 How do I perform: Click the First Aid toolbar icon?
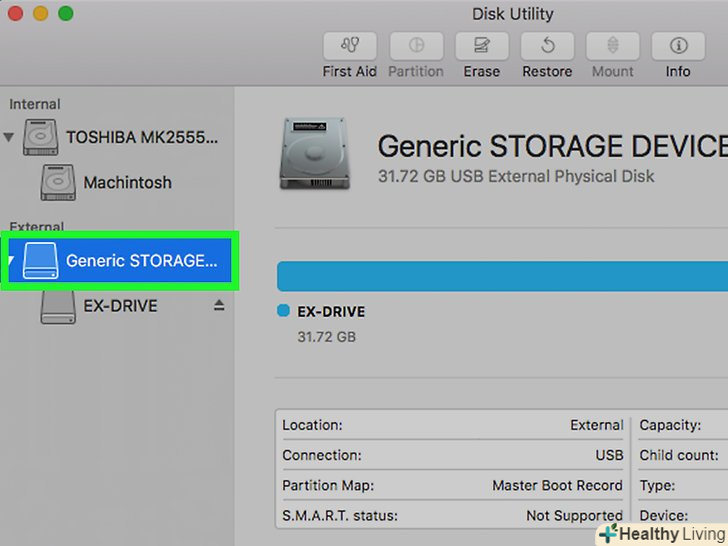pyautogui.click(x=350, y=46)
